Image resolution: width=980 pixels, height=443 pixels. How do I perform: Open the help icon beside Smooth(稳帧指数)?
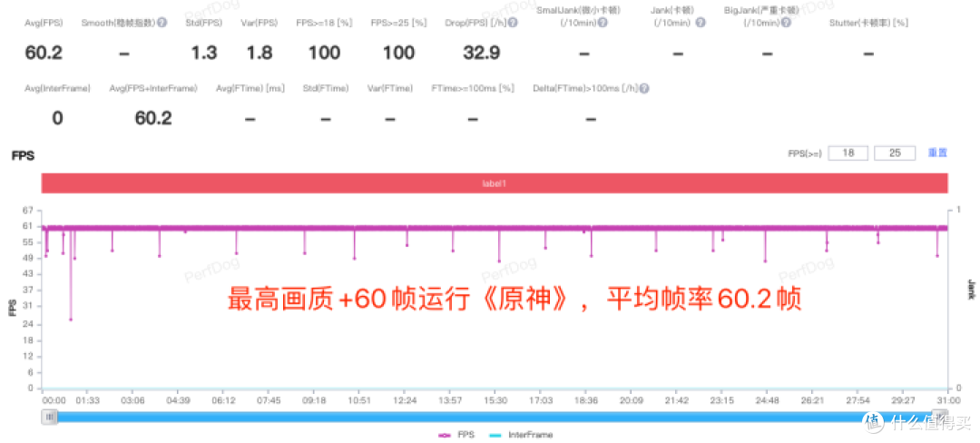coord(162,23)
